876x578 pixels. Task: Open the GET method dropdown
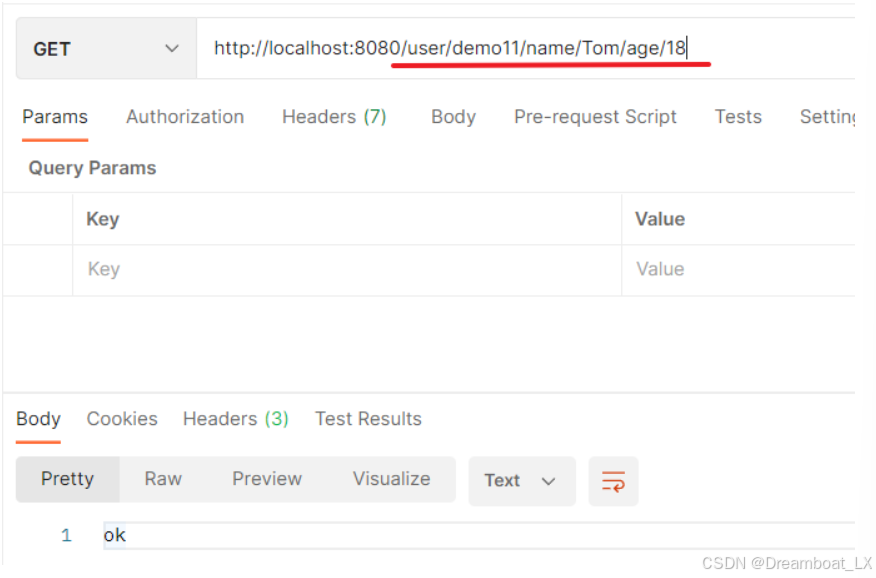click(x=106, y=49)
